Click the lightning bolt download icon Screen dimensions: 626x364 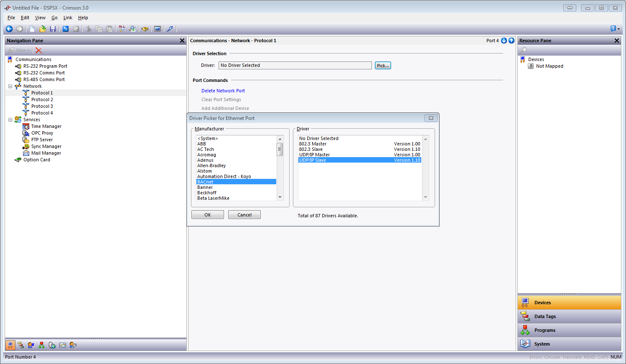pyautogui.click(x=170, y=29)
